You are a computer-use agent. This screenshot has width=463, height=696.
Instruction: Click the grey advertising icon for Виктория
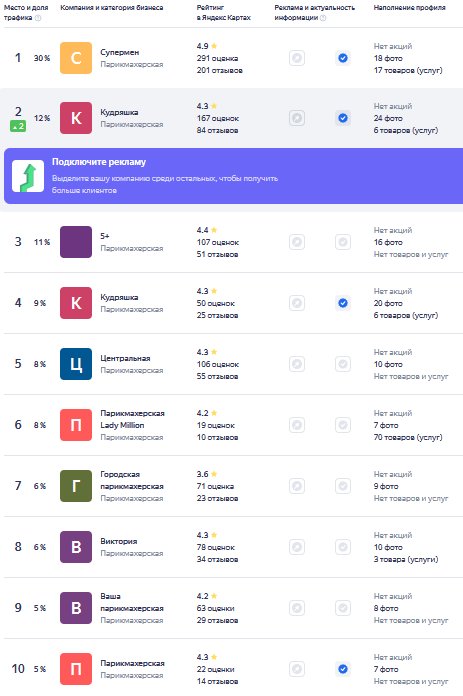[297, 547]
